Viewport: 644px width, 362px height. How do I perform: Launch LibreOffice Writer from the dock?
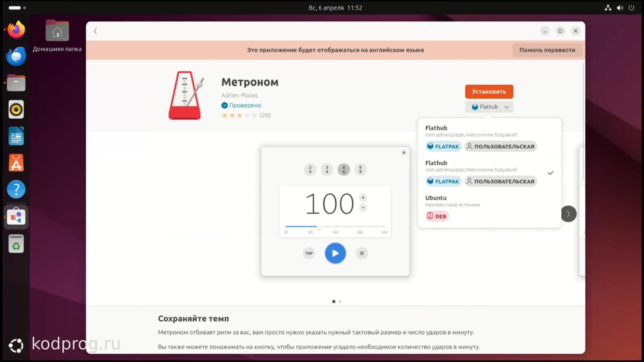point(16,136)
